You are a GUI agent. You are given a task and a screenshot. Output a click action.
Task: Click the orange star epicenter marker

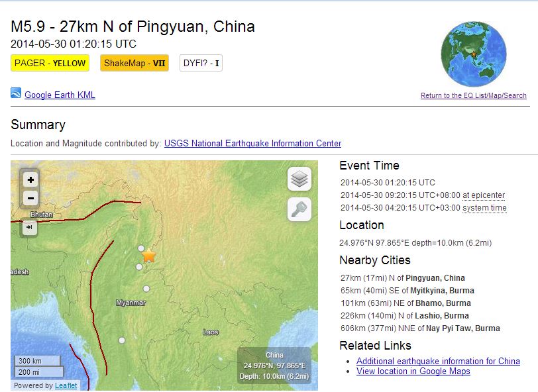pos(149,255)
